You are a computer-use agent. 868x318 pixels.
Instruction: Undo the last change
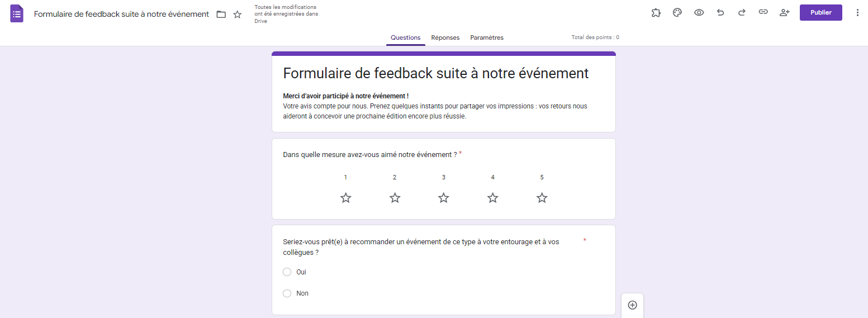[x=720, y=12]
